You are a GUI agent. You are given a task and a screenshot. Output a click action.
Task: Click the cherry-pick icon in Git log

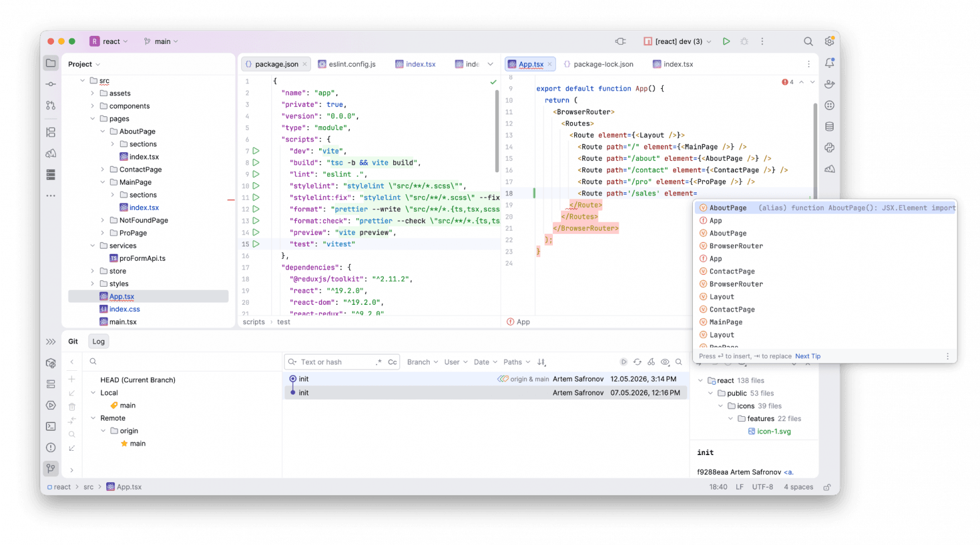651,362
